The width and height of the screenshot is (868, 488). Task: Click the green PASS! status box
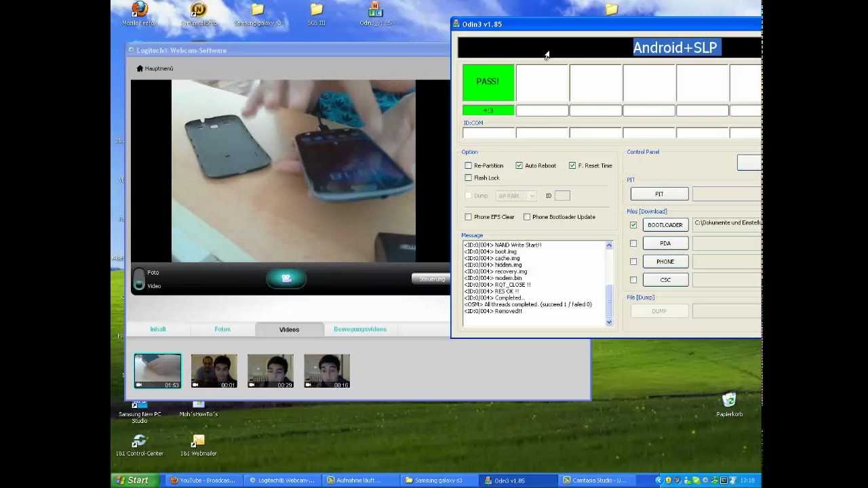click(x=488, y=82)
